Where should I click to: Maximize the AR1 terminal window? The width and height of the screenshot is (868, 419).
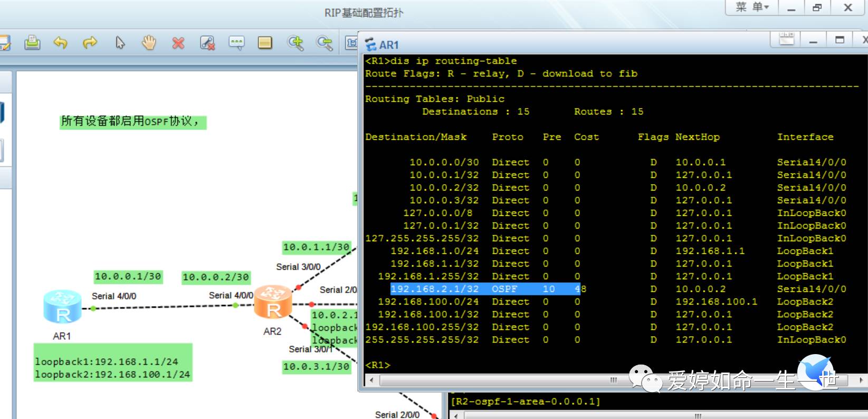pos(840,40)
